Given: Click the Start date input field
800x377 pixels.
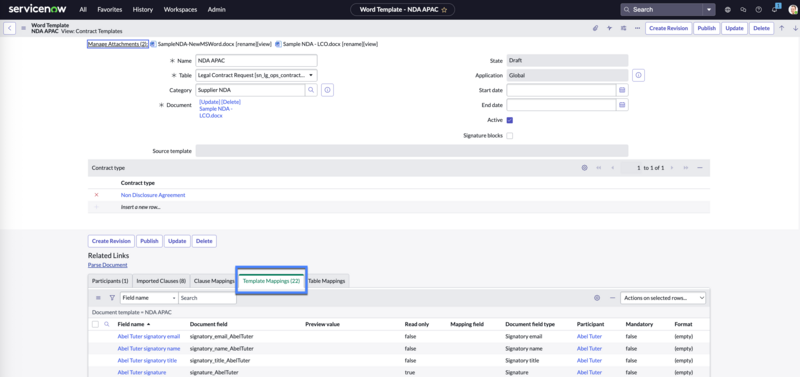Looking at the screenshot, I should 561,90.
